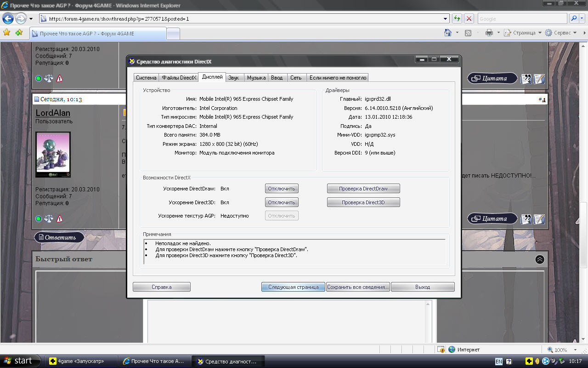Screen dimensions: 588x368
Task: Add to favorites with star-plus icon
Action: pyautogui.click(x=19, y=33)
